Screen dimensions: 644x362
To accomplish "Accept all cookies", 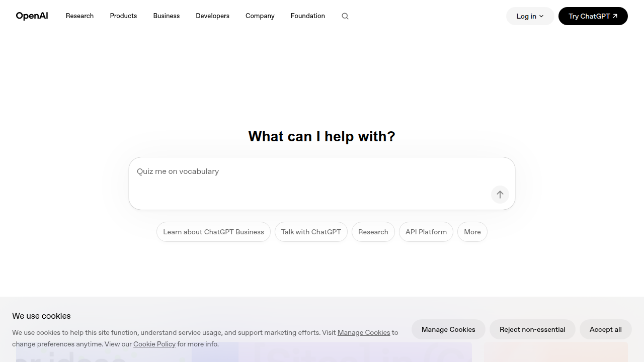I will tap(606, 329).
